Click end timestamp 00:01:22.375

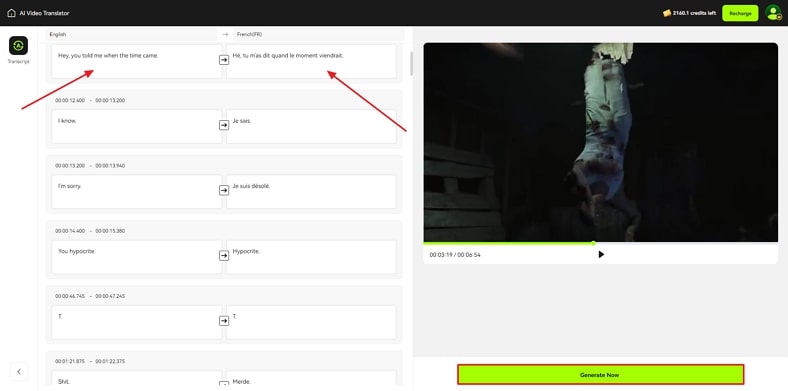(x=110, y=361)
